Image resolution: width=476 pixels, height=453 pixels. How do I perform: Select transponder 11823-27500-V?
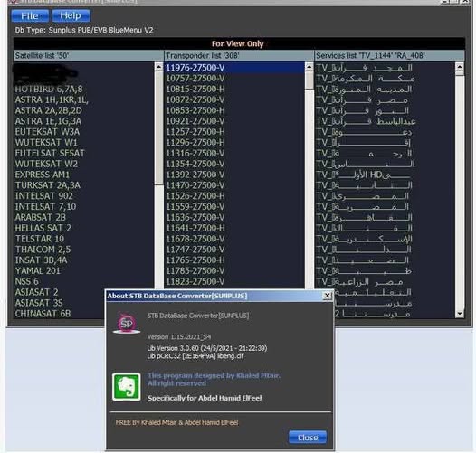234,281
